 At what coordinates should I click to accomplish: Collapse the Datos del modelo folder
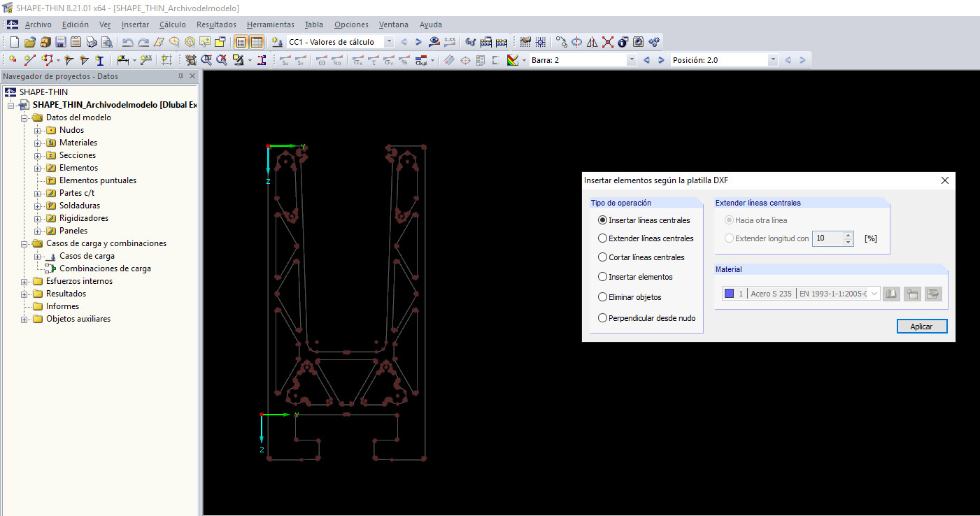click(x=24, y=117)
